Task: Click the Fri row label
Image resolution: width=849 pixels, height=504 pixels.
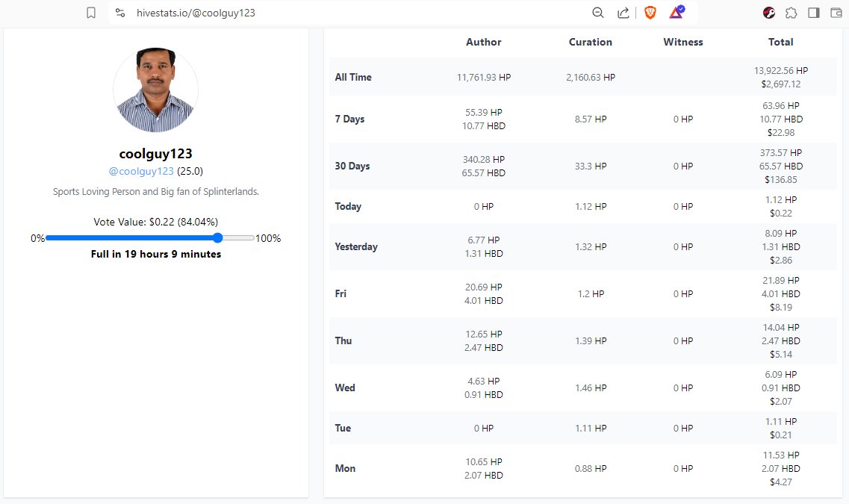Action: click(340, 293)
